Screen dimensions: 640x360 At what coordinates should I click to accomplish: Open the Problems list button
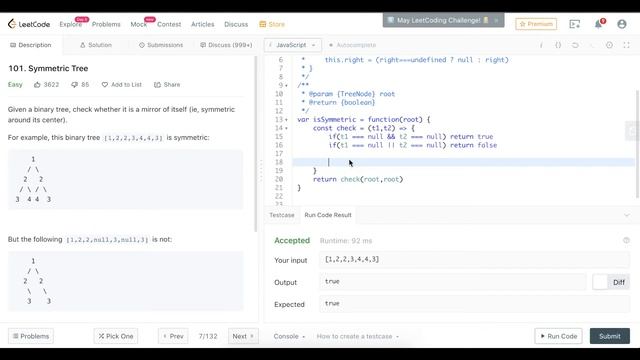point(31,336)
